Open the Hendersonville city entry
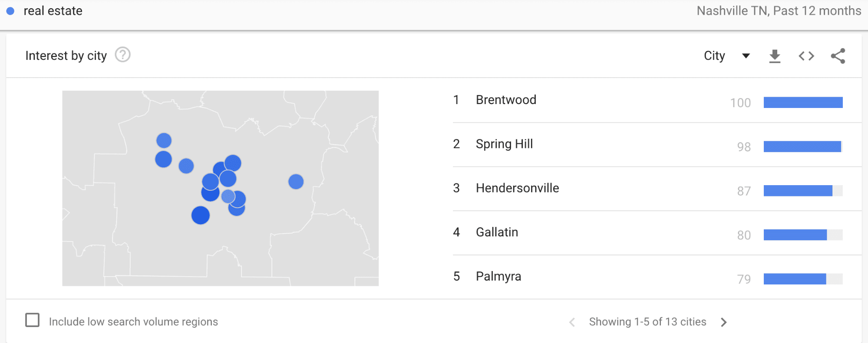The height and width of the screenshot is (343, 868). [x=517, y=188]
